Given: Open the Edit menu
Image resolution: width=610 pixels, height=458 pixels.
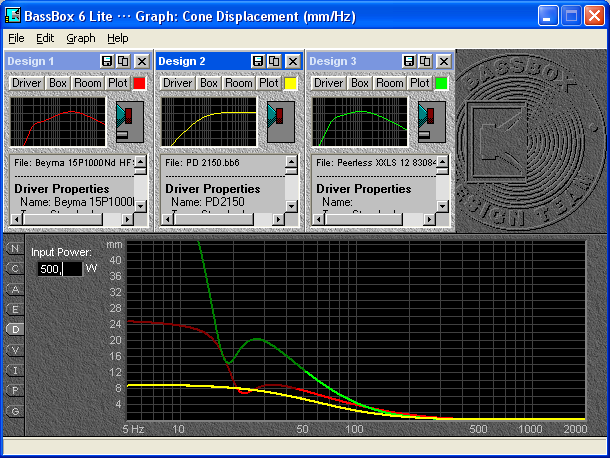Looking at the screenshot, I should click(45, 38).
